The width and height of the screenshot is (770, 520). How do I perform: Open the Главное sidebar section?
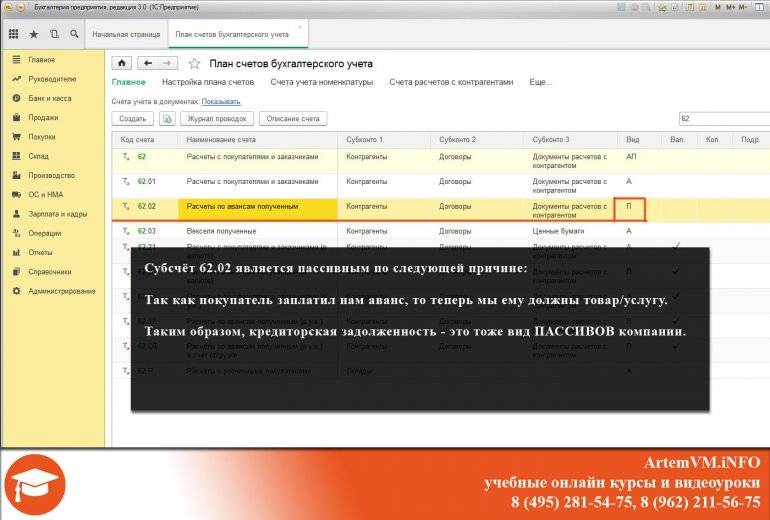click(x=42, y=60)
